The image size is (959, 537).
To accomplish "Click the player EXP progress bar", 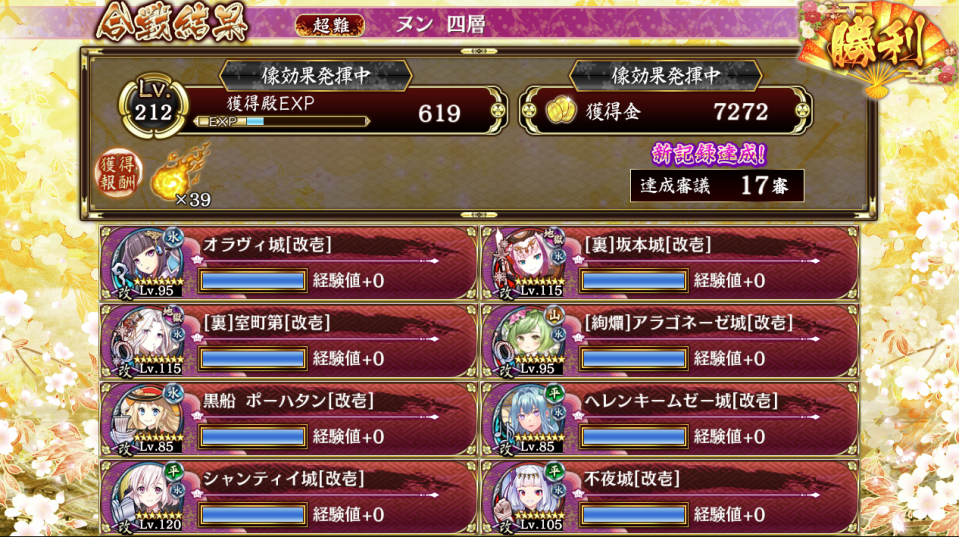I will [282, 122].
